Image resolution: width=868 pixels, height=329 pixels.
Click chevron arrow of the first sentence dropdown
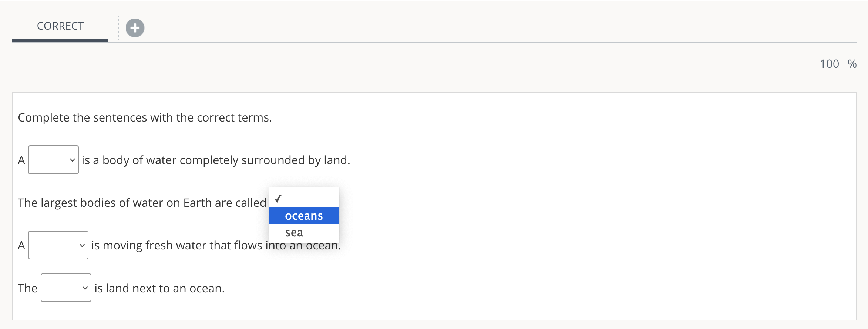coord(73,160)
